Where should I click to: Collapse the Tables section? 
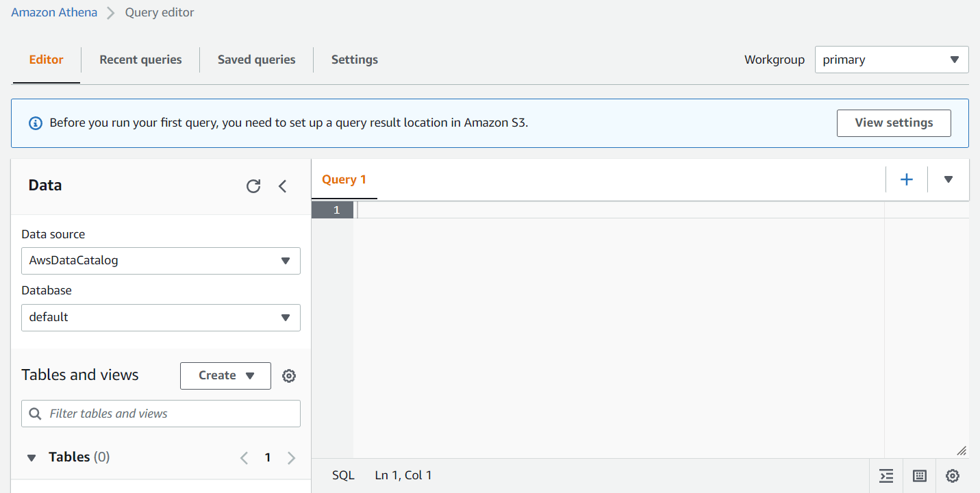pos(31,457)
